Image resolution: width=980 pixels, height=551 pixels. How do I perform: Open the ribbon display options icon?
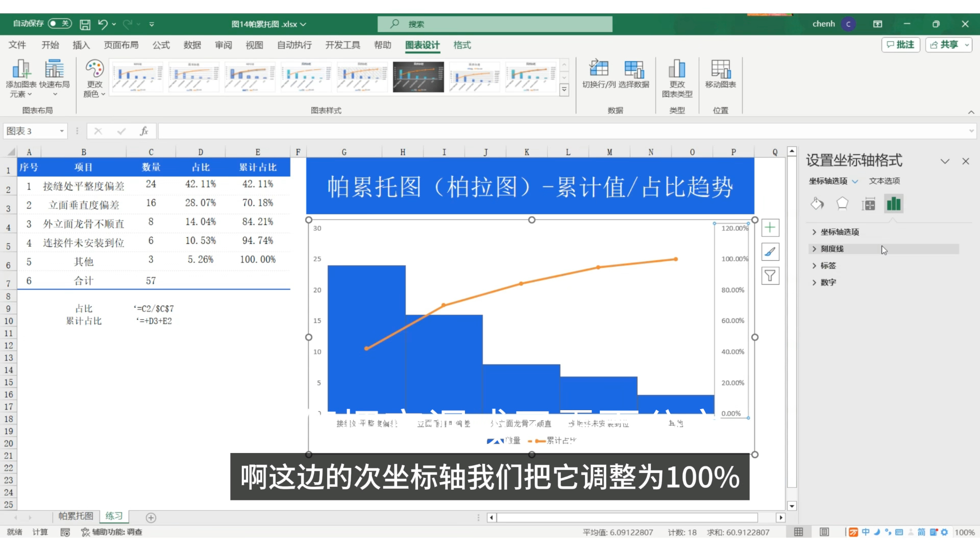click(877, 24)
